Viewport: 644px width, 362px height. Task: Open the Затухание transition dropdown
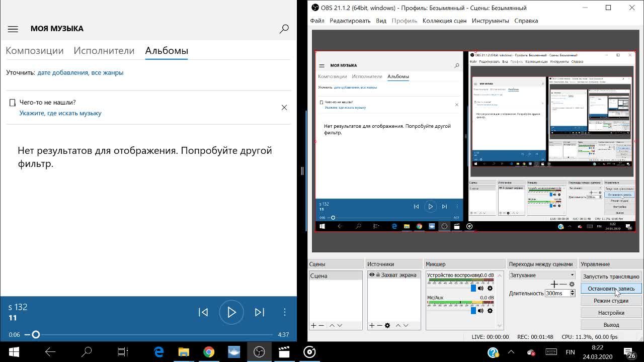coord(542,275)
